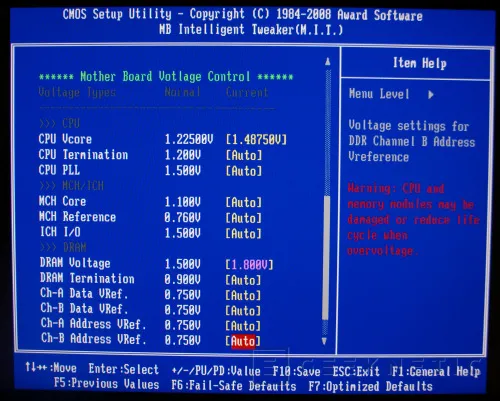This screenshot has width=500, height=401.
Task: Open the ICH I/O Auto setting
Action: tap(244, 233)
